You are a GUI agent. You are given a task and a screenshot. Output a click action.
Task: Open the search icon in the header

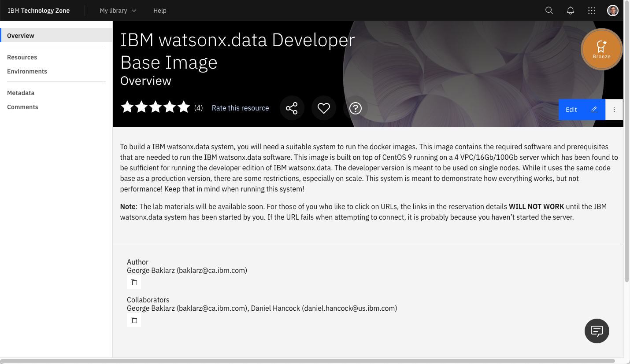pos(549,11)
